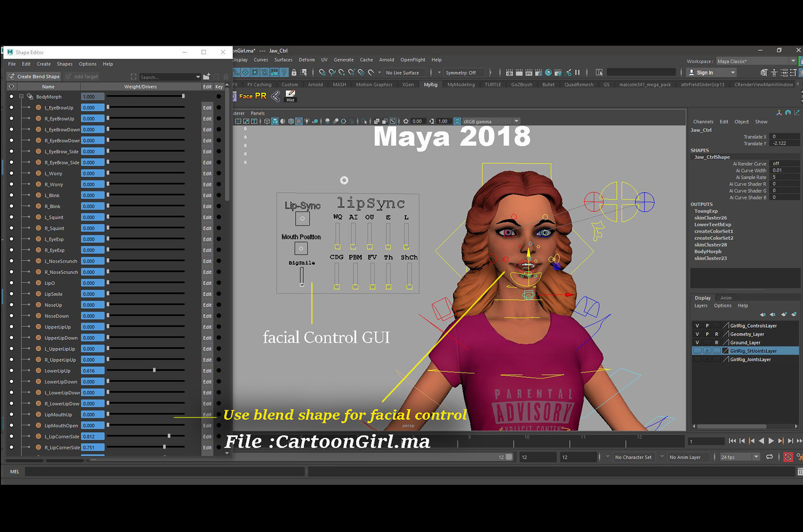Toggle visibility circle of LipO target

(12, 283)
